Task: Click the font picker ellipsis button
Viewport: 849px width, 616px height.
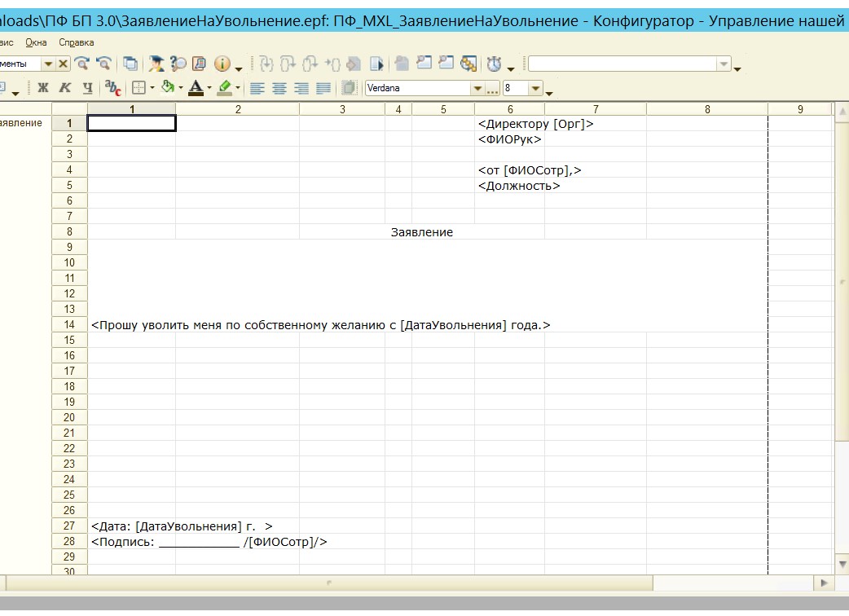Action: tap(493, 88)
